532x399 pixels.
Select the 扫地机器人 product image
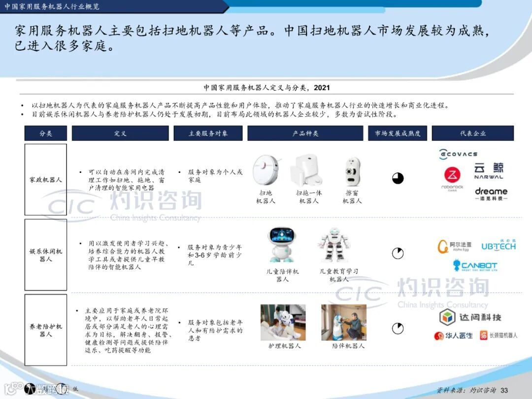click(x=266, y=170)
